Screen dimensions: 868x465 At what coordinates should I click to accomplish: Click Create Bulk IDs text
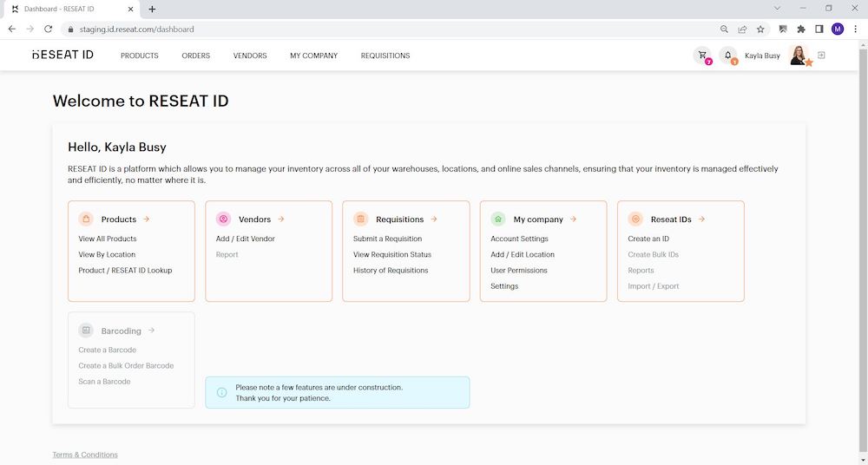pyautogui.click(x=654, y=255)
